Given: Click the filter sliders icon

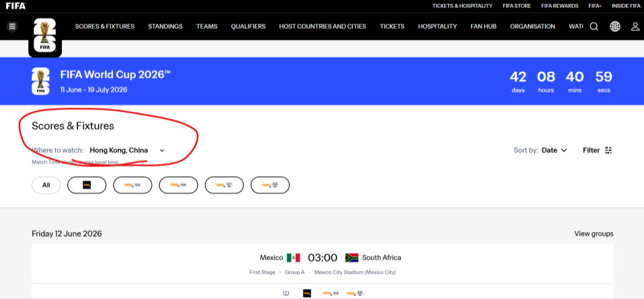Looking at the screenshot, I should tap(608, 151).
